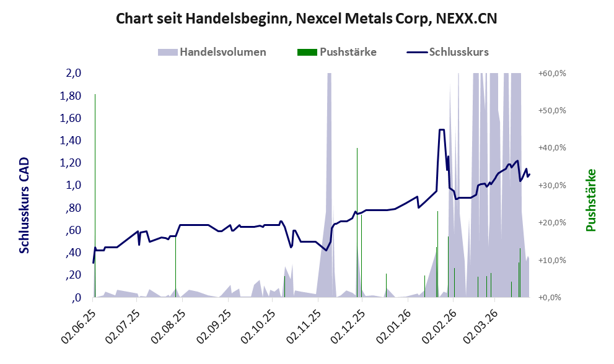Click the 02.08.25 date axis label
Screen dimensions: 614x364
click(x=169, y=324)
